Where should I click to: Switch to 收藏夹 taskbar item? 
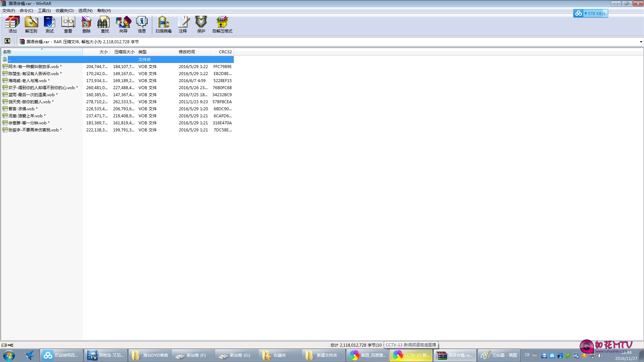click(280, 355)
